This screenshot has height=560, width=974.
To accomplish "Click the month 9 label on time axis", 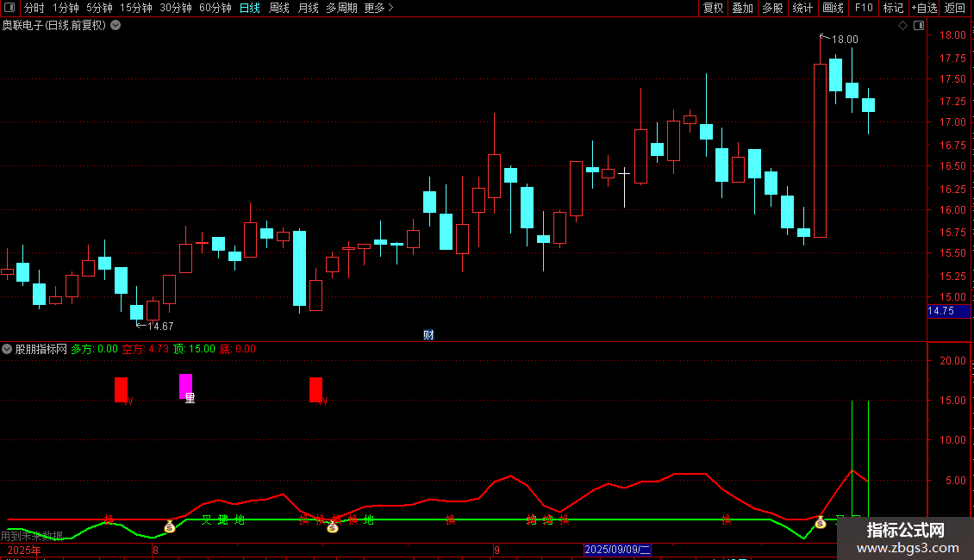I will (x=497, y=550).
